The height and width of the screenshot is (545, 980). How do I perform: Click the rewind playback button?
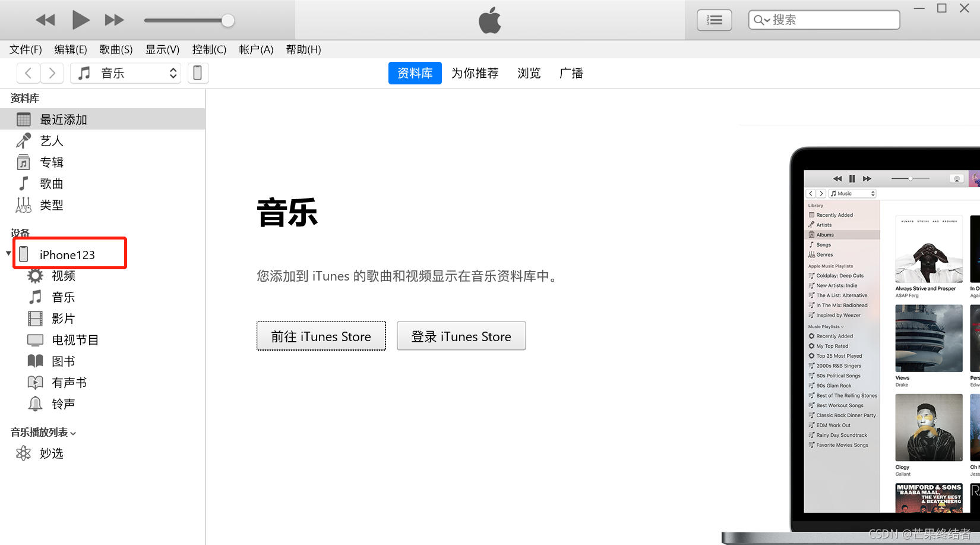(x=45, y=20)
